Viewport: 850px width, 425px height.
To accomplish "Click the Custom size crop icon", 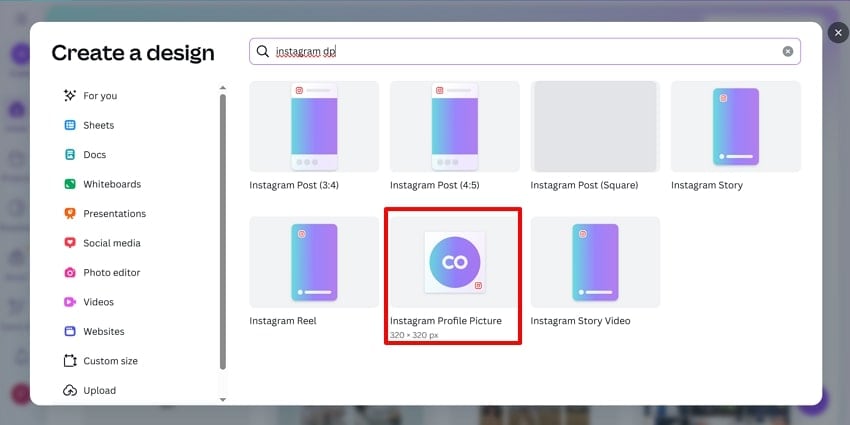I will coord(70,360).
